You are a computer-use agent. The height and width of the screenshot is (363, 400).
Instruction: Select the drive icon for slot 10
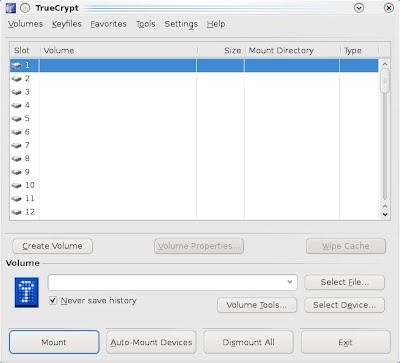[16, 186]
